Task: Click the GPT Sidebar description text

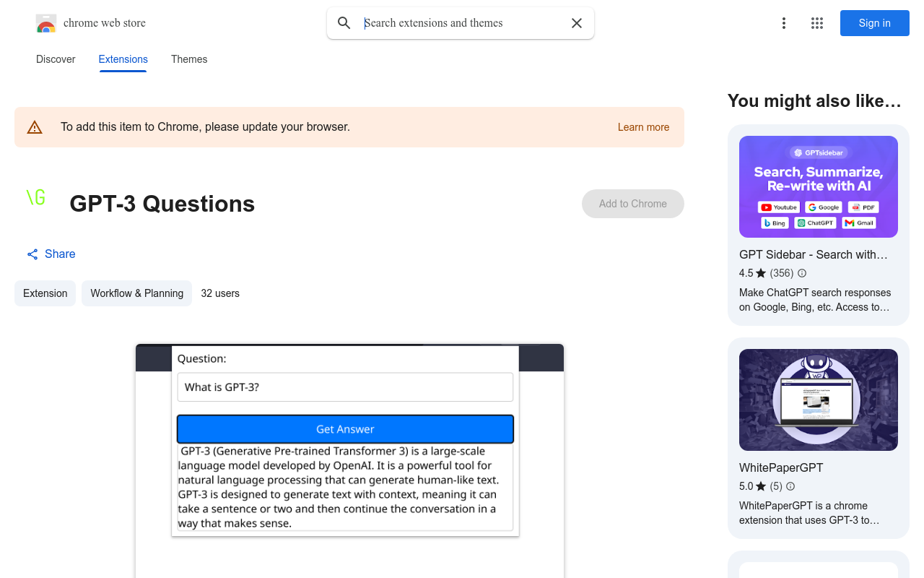Action: pyautogui.click(x=815, y=300)
